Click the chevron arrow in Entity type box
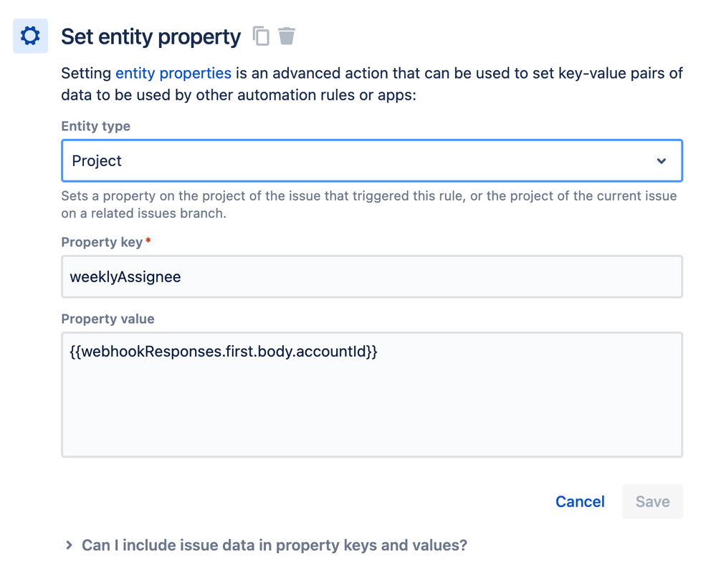The width and height of the screenshot is (716, 588). click(x=661, y=161)
